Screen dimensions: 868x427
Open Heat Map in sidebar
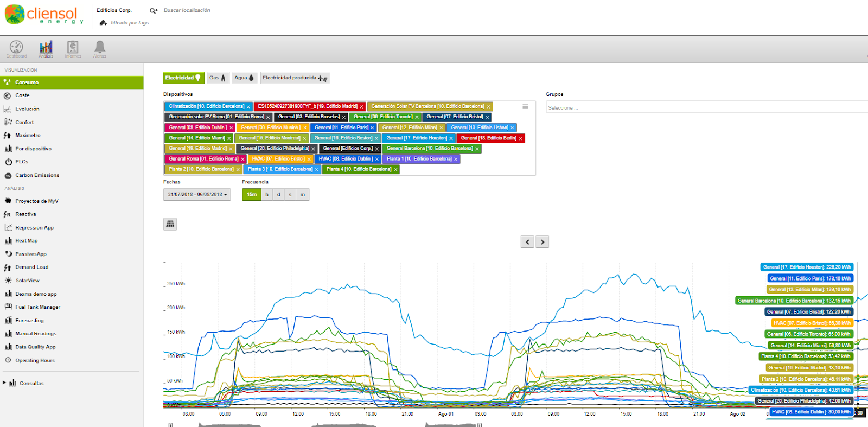[27, 241]
